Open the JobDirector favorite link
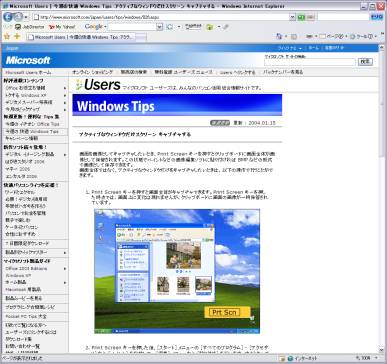387x364 pixels. point(30,27)
